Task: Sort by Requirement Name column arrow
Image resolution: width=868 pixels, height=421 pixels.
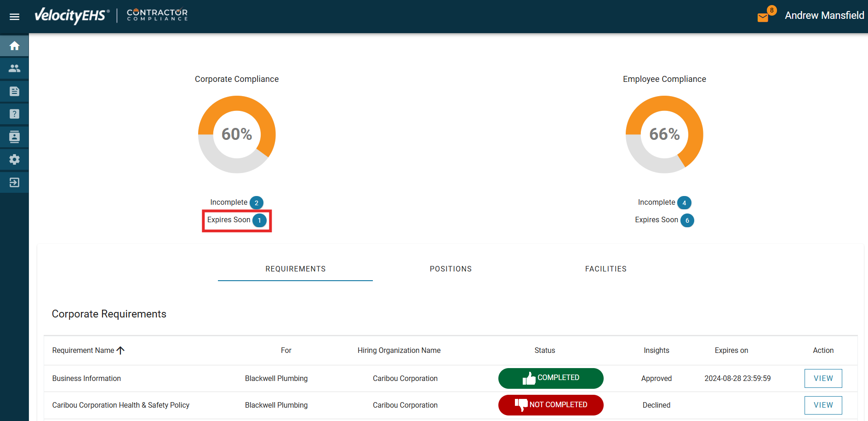Action: click(121, 351)
